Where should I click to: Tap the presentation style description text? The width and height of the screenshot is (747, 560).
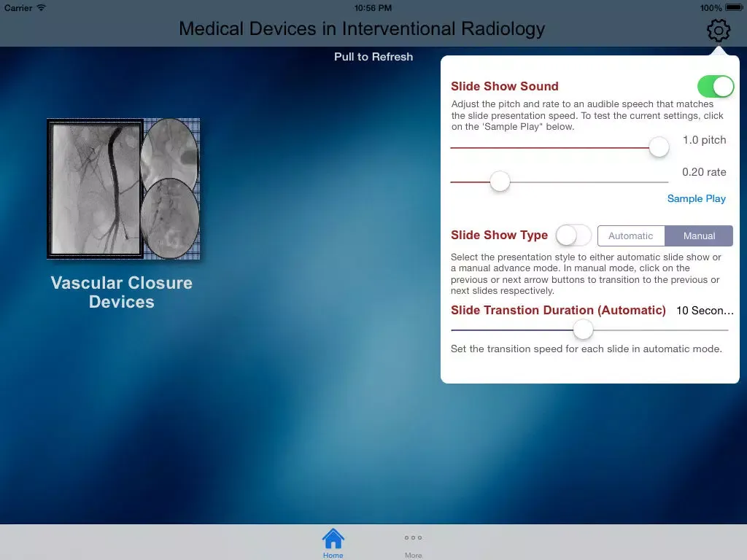click(x=586, y=274)
